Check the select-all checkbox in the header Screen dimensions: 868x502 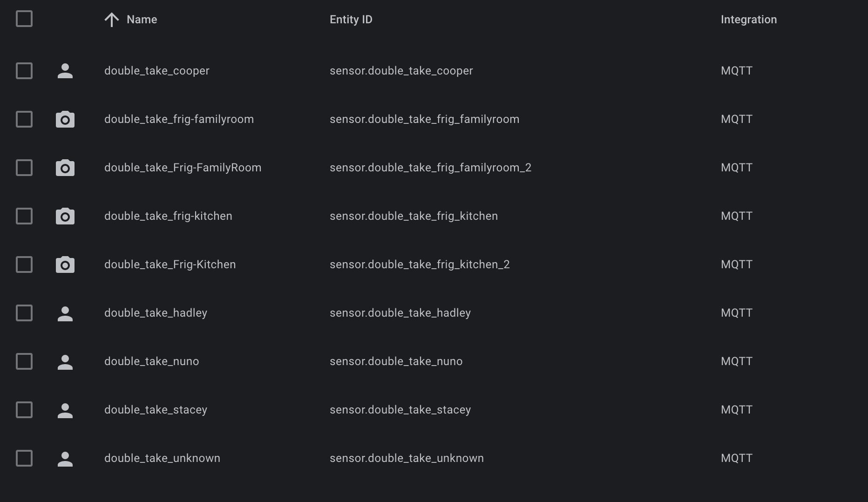click(x=24, y=19)
